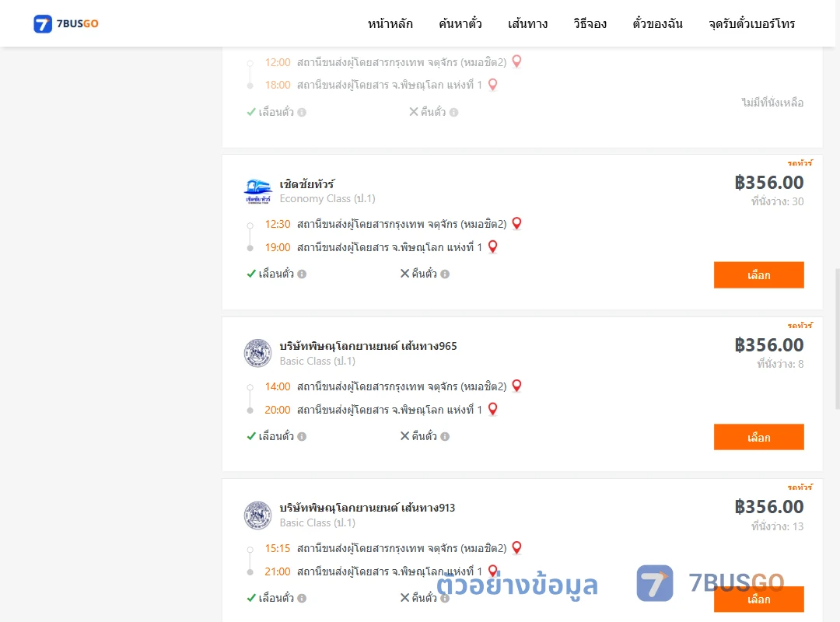
Task: Click the 12:30 departure time
Action: [278, 224]
